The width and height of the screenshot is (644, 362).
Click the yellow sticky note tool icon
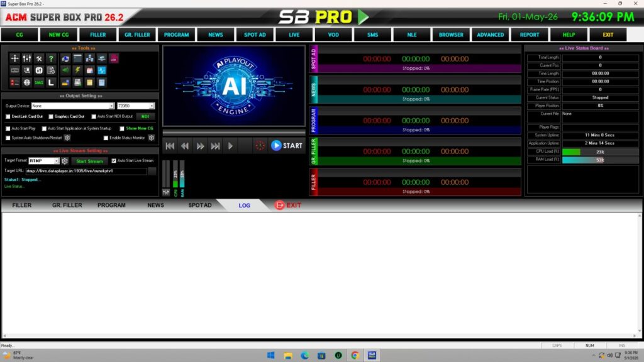(89, 82)
